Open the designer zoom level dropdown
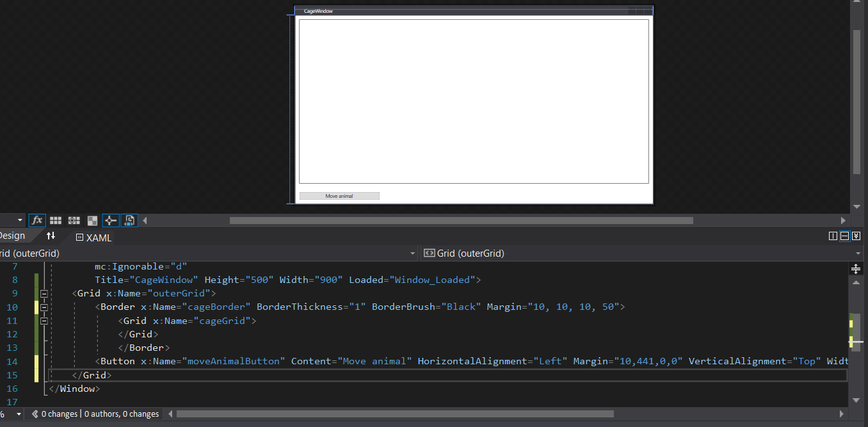The image size is (868, 427). pos(20,221)
